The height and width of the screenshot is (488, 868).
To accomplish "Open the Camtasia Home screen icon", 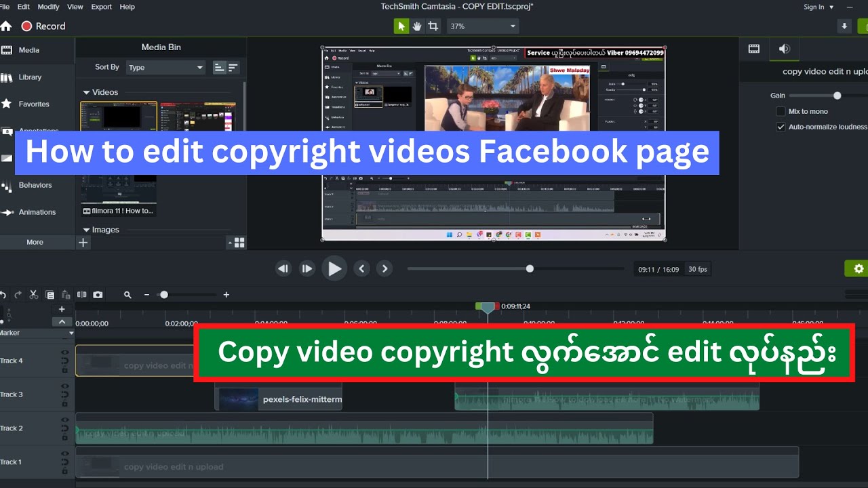I will click(6, 26).
